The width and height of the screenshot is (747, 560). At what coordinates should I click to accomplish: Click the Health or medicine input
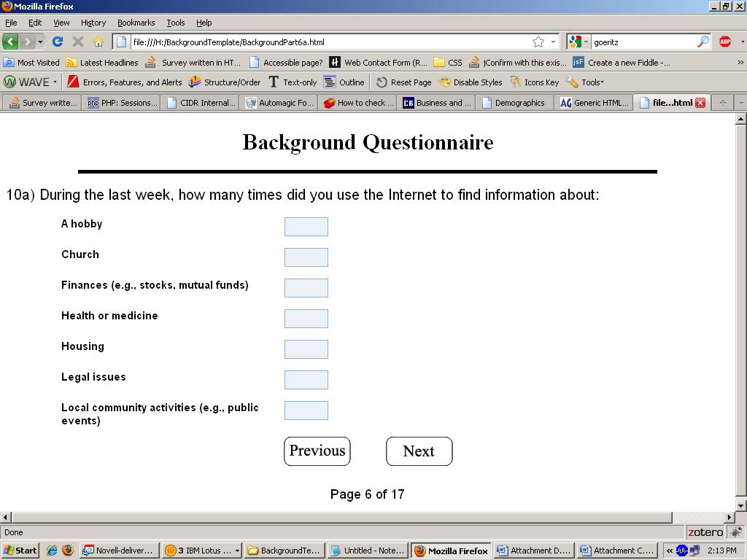pos(306,319)
